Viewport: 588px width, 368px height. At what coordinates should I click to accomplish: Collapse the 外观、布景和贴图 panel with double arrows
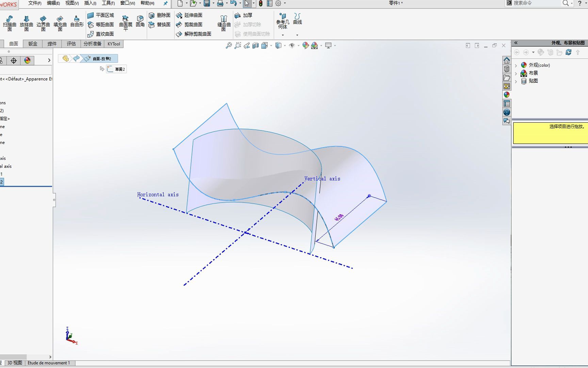tap(516, 43)
